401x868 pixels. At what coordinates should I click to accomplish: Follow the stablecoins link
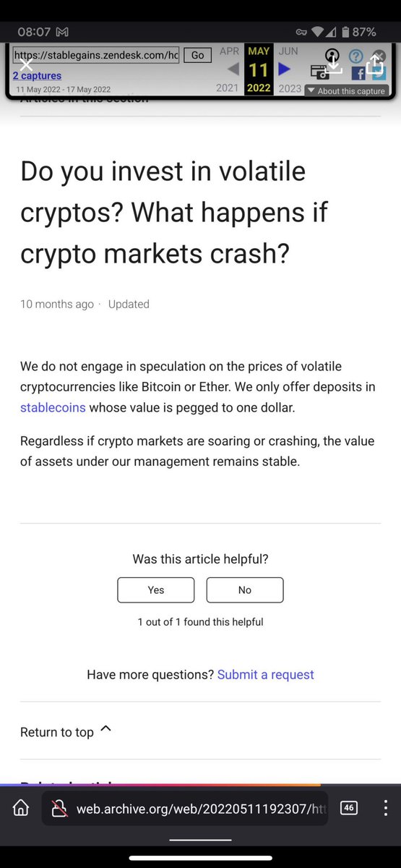coord(53,407)
